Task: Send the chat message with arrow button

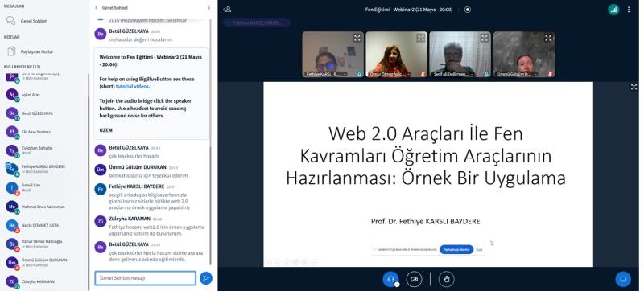Action: (x=206, y=278)
